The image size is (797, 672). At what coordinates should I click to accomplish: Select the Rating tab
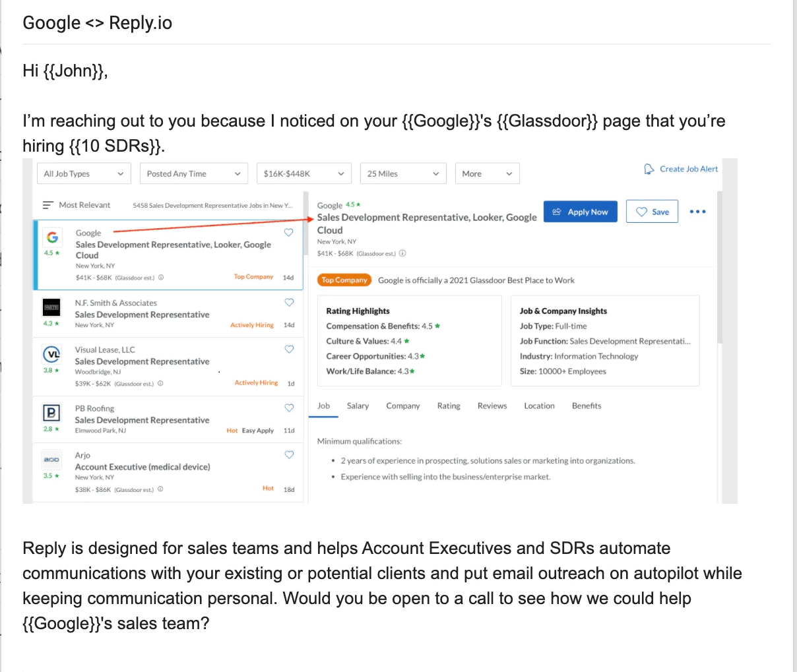pos(449,406)
